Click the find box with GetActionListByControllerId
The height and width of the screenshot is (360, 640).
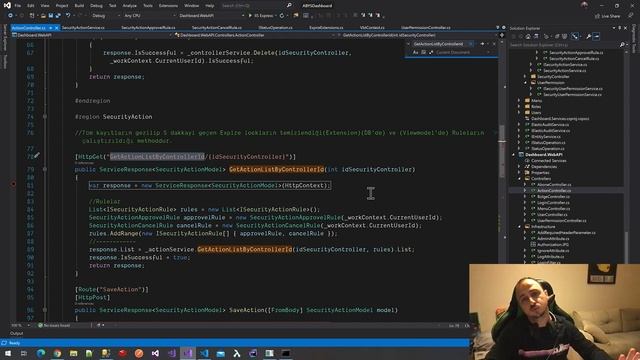coord(442,44)
